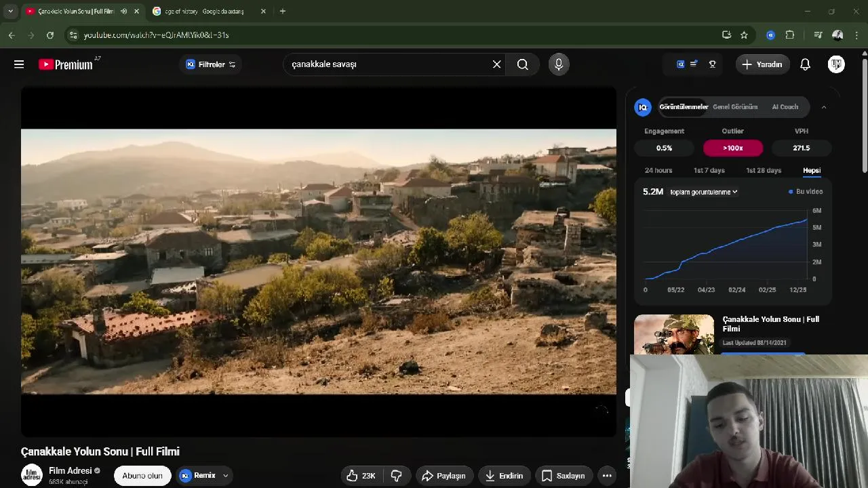Open the Film Adresi channel avatar
The height and width of the screenshot is (488, 868).
[x=31, y=475]
